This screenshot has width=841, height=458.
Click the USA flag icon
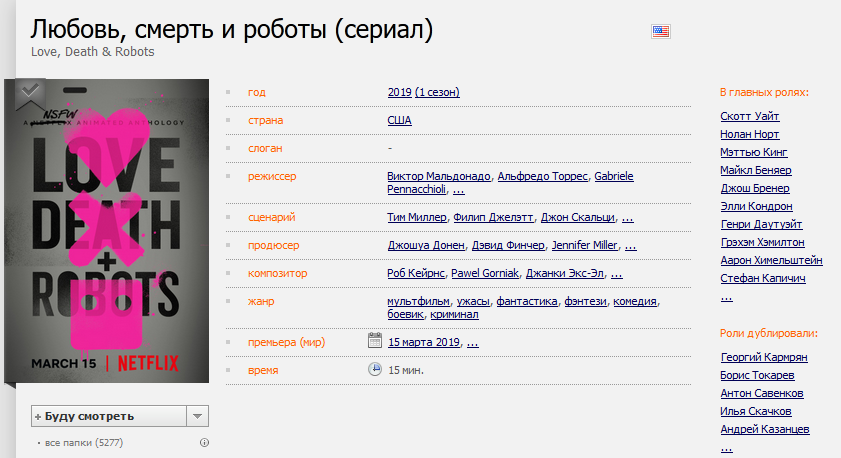[660, 32]
